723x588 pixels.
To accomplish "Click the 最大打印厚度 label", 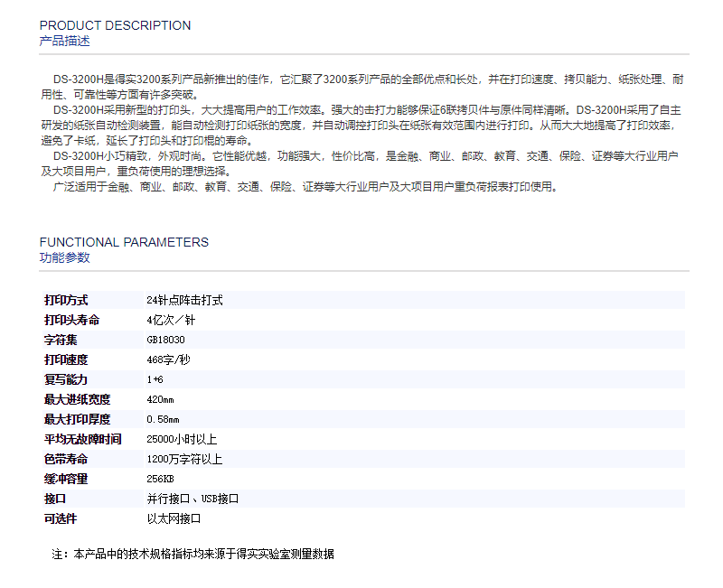I will tap(78, 419).
